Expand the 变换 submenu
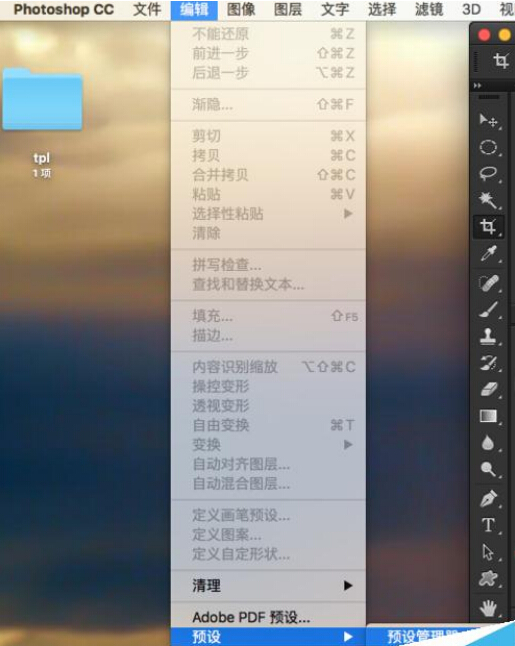The width and height of the screenshot is (515, 646). point(268,445)
